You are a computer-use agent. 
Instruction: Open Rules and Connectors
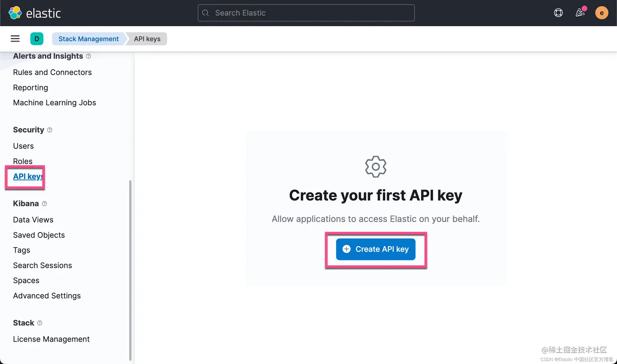(52, 72)
